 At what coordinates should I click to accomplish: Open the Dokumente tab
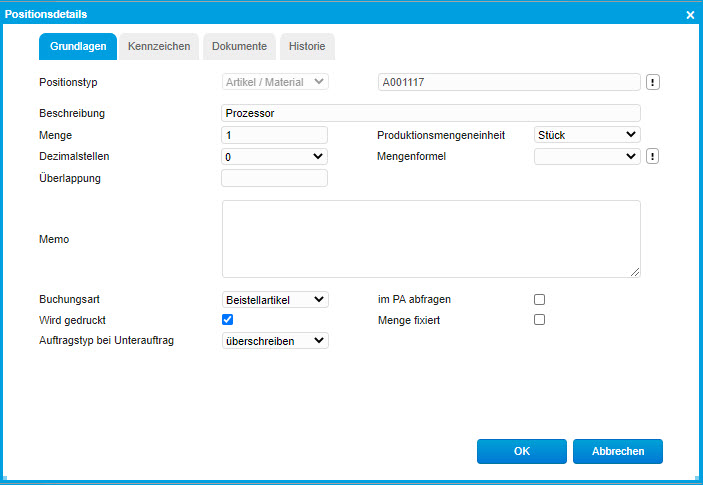(x=239, y=46)
